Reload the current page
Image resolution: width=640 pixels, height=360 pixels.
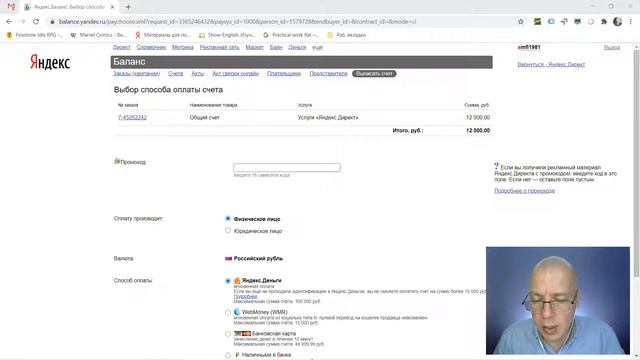coord(36,22)
